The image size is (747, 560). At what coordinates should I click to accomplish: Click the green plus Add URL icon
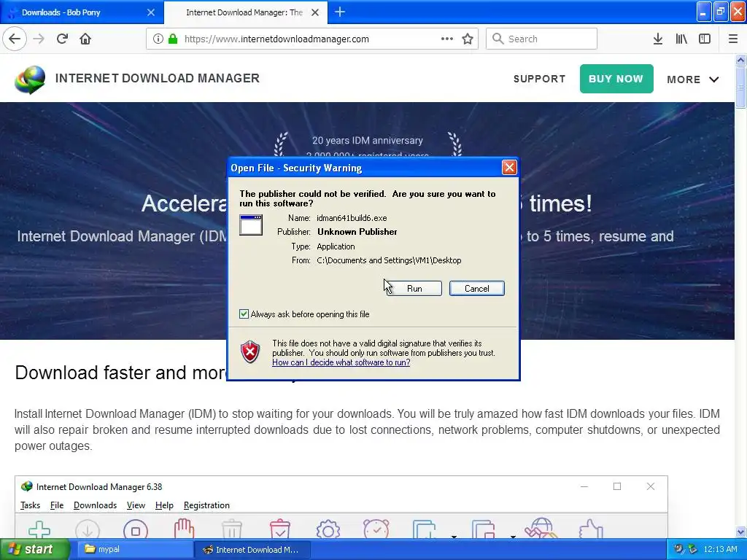tap(39, 529)
